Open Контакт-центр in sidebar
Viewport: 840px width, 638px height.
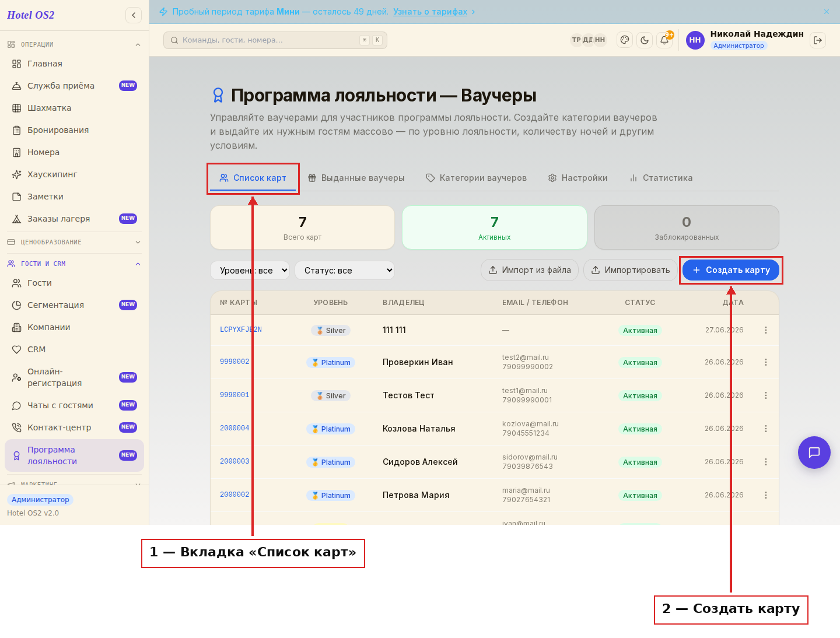point(74,427)
